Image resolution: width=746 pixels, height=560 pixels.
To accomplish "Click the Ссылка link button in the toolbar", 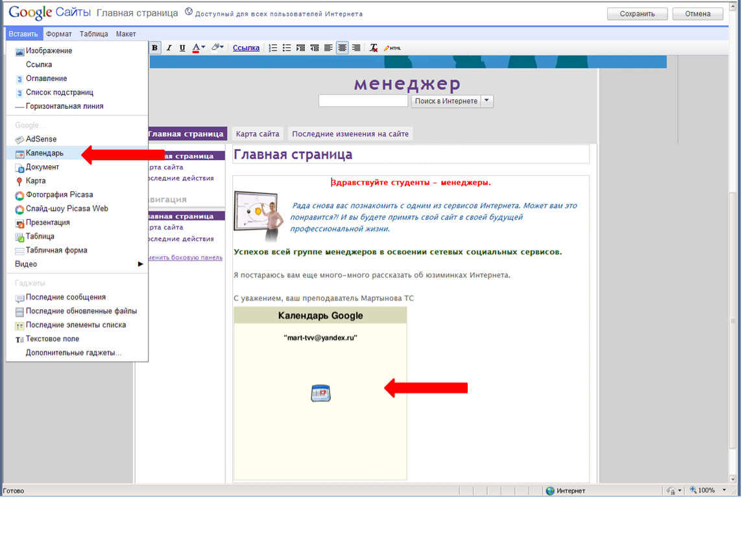I will pyautogui.click(x=246, y=47).
